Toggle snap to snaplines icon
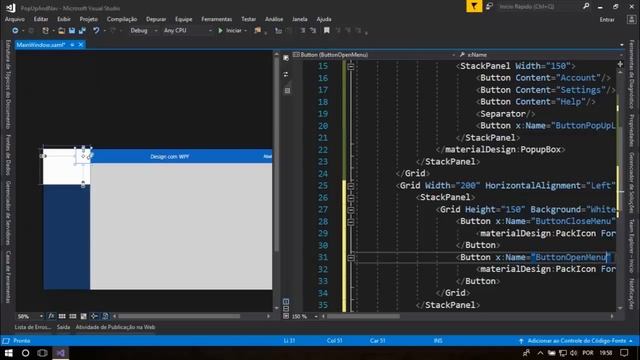Screen dimensions: 640x360 (94, 316)
